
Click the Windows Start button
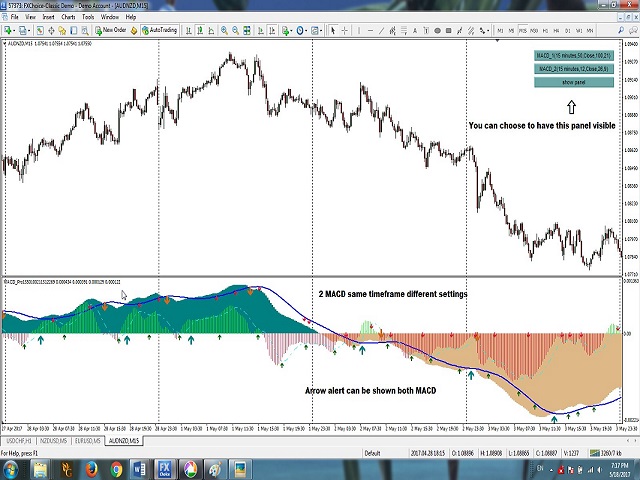click(11, 469)
